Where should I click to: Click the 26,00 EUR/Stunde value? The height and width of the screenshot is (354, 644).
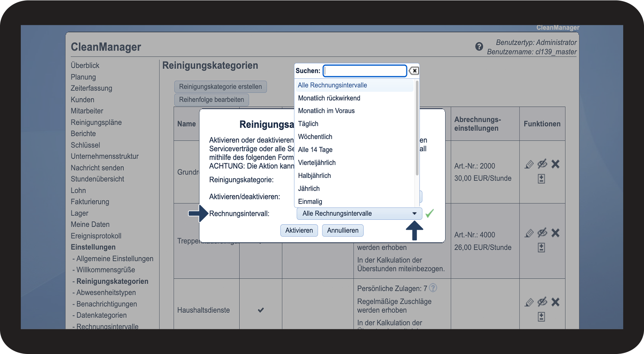(483, 247)
